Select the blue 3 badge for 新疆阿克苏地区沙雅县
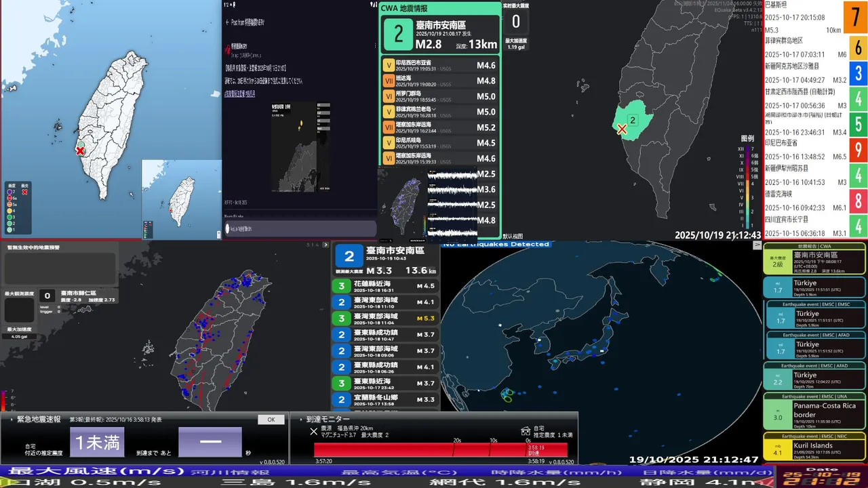This screenshot has width=868, height=488. pyautogui.click(x=858, y=73)
